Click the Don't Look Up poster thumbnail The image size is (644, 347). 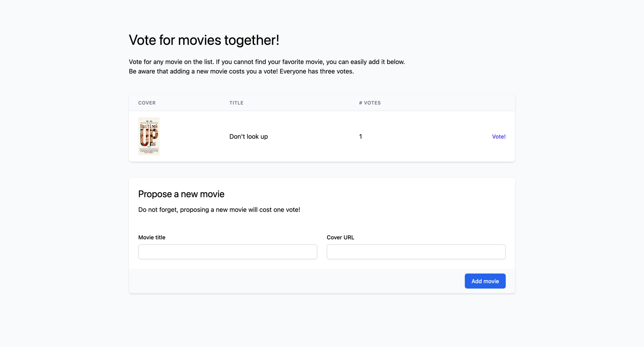[149, 136]
